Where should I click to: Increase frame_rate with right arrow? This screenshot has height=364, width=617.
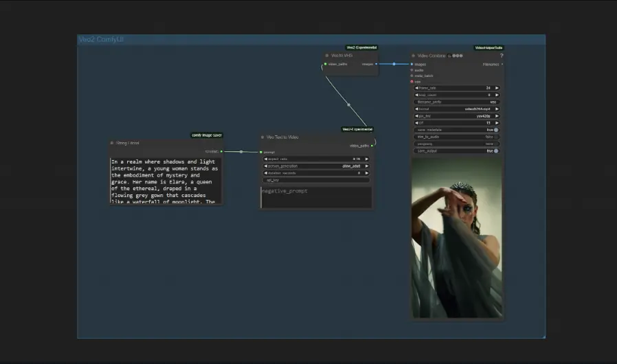(x=497, y=88)
